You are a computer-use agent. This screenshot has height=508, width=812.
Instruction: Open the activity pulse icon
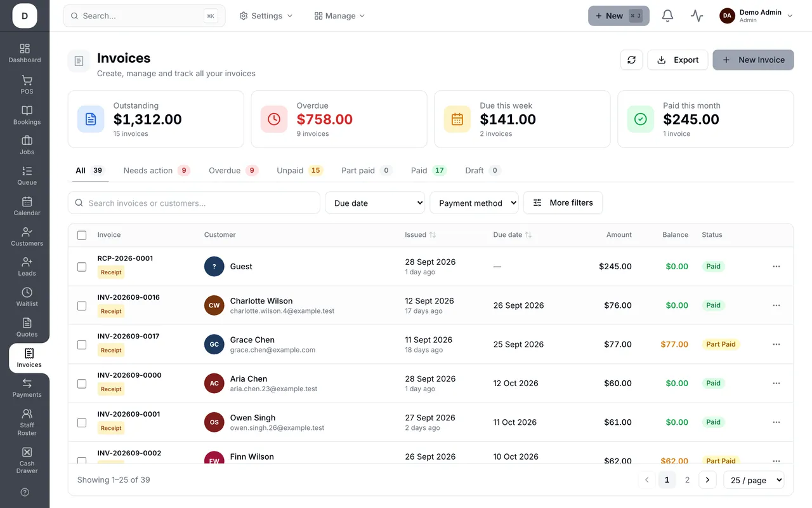coord(697,16)
